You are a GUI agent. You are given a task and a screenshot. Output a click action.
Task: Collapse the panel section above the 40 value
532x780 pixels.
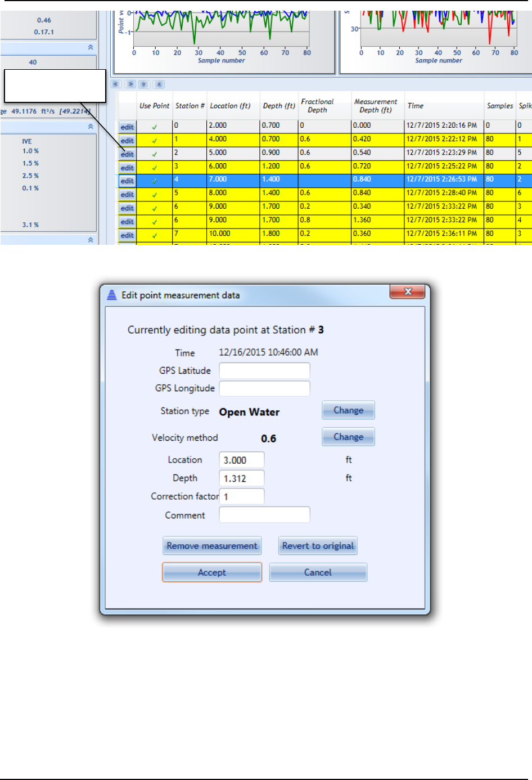tap(91, 47)
